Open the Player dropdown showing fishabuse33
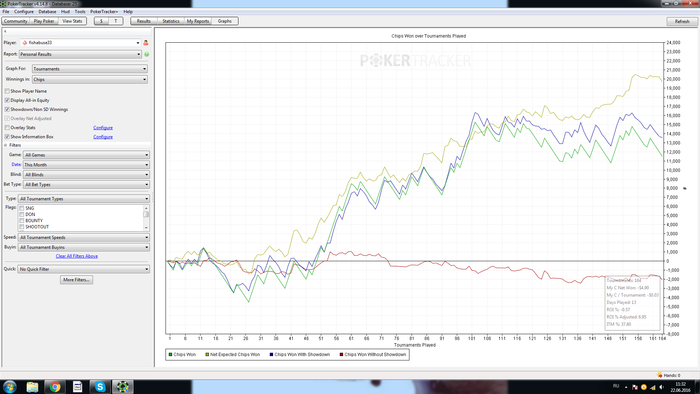The image size is (700, 394). (x=80, y=43)
